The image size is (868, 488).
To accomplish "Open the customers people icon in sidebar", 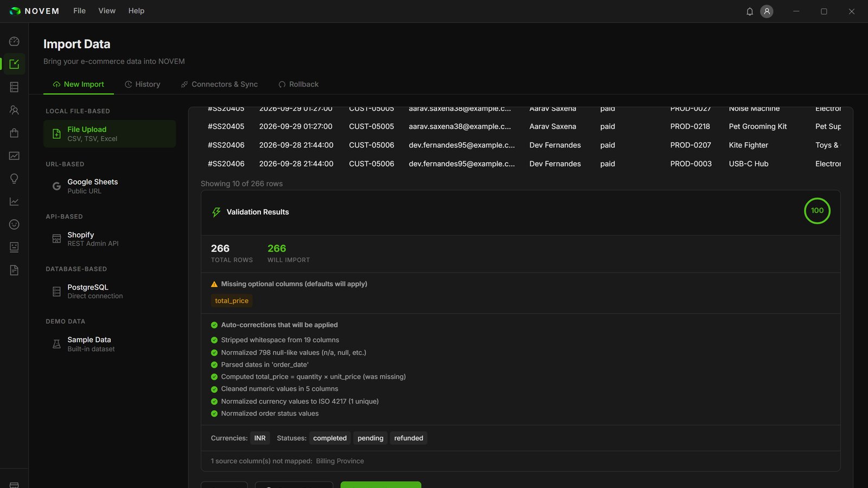I will [x=14, y=110].
